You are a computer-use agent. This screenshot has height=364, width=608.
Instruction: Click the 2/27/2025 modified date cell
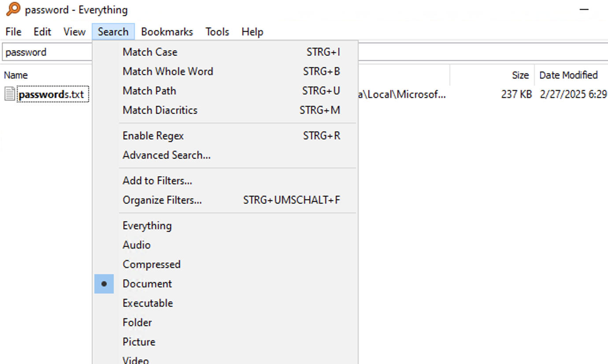coord(573,94)
